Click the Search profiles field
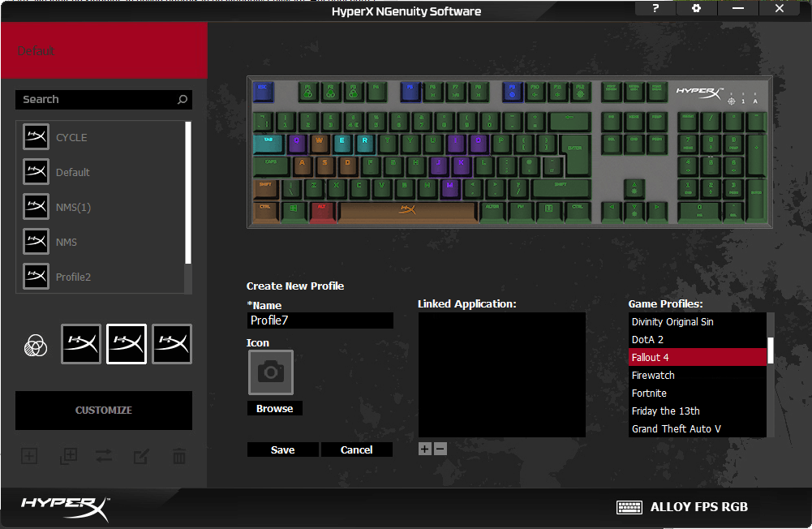The width and height of the screenshot is (812, 529). (x=104, y=100)
